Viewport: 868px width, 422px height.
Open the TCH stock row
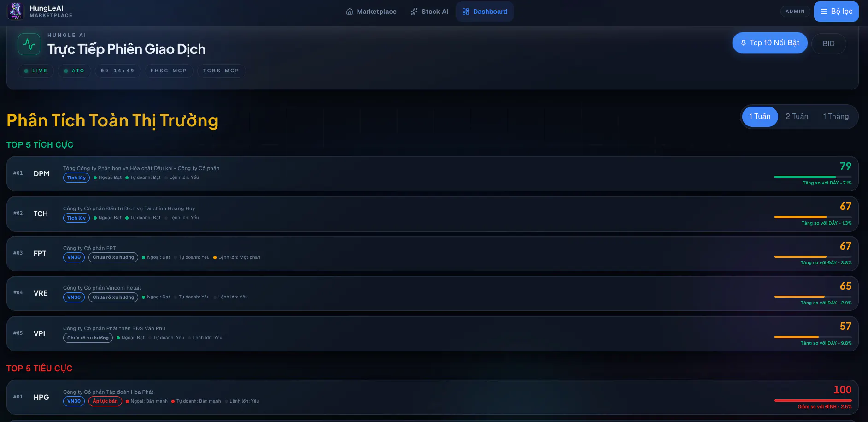tap(432, 214)
